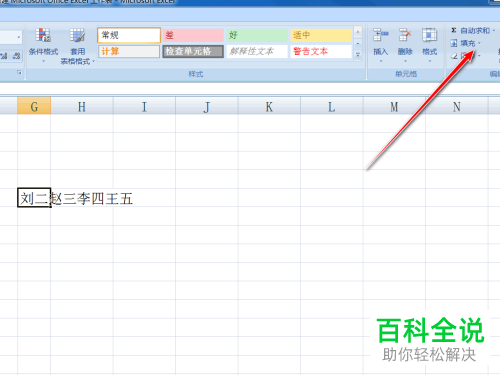Click the eraser clear icon
The image size is (500, 375).
tap(454, 56)
